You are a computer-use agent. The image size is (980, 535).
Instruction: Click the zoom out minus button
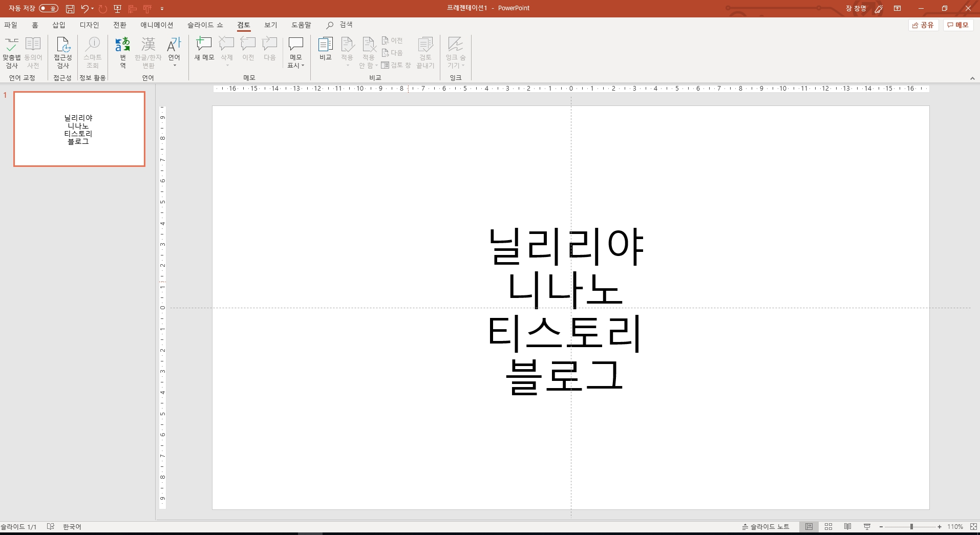point(881,527)
